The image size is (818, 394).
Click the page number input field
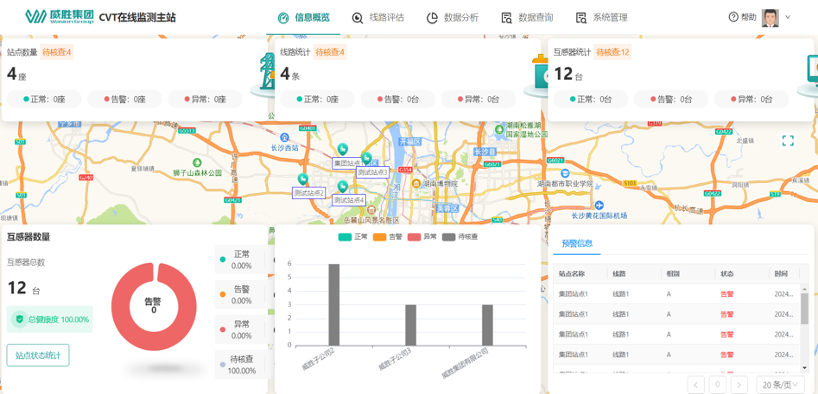(717, 385)
